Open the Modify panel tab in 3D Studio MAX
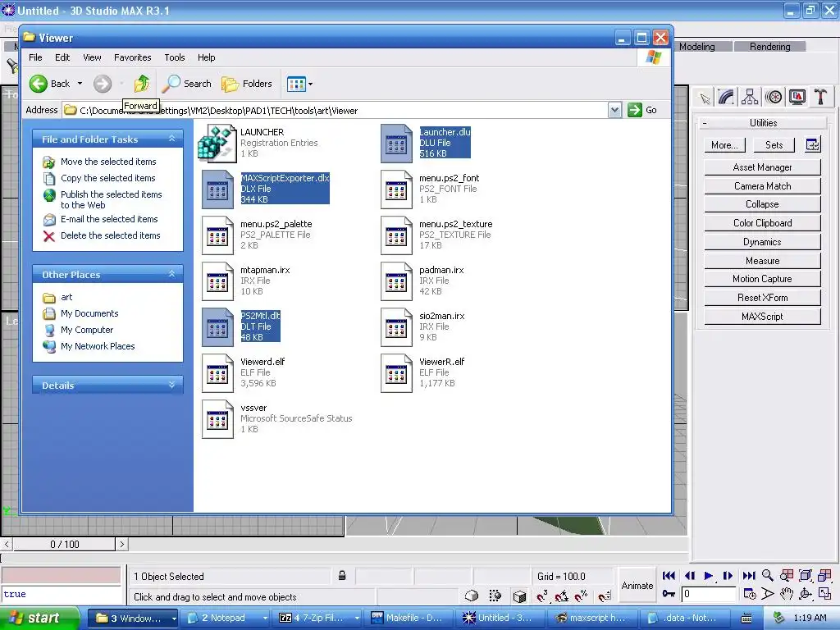The width and height of the screenshot is (840, 630). pyautogui.click(x=727, y=97)
